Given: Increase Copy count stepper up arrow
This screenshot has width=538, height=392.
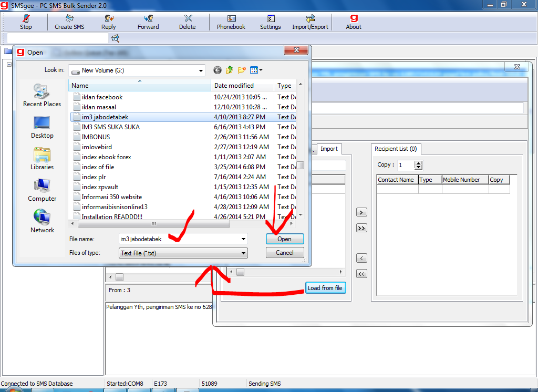Looking at the screenshot, I should coord(418,163).
